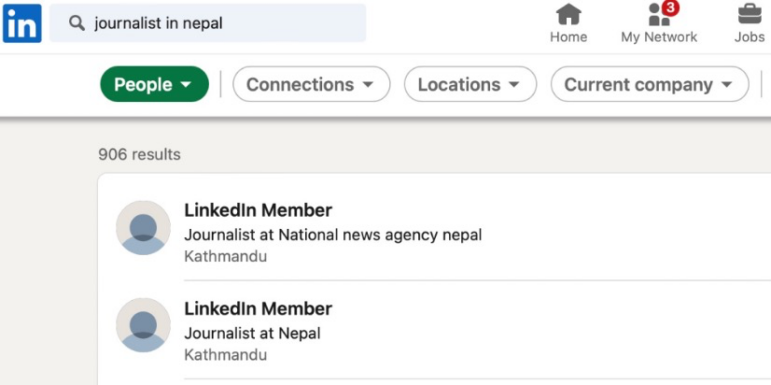The image size is (771, 385).
Task: Expand the People filter dropdown
Action: click(x=154, y=84)
